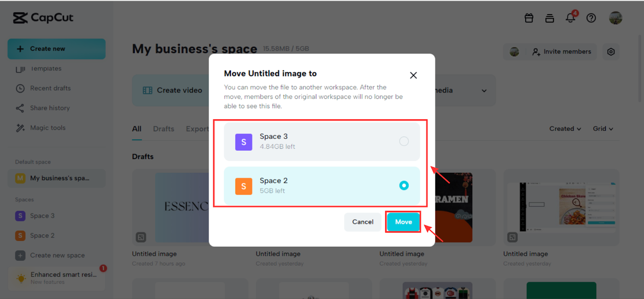The width and height of the screenshot is (644, 299).
Task: Select the Space 3 radio button
Action: pyautogui.click(x=404, y=142)
